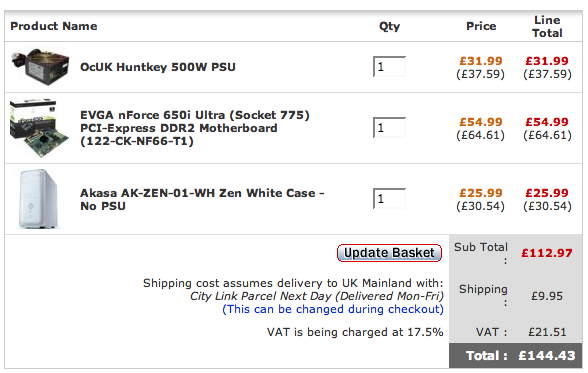Viewport: 588px width, 373px height.
Task: Click the £112.97 sub total amount
Action: coord(547,253)
